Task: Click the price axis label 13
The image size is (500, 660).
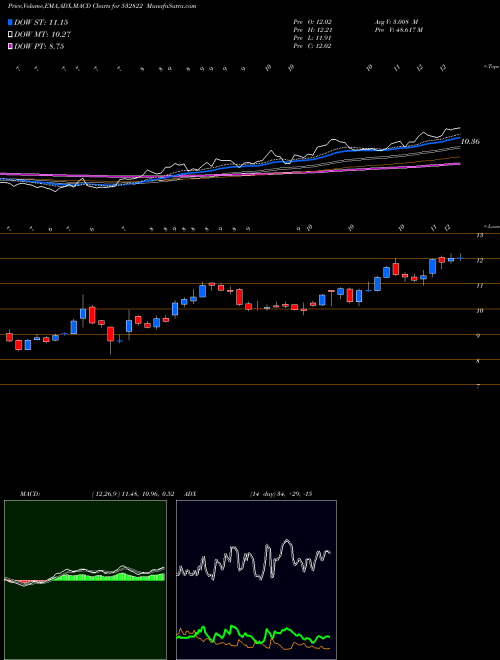Action: point(479,235)
